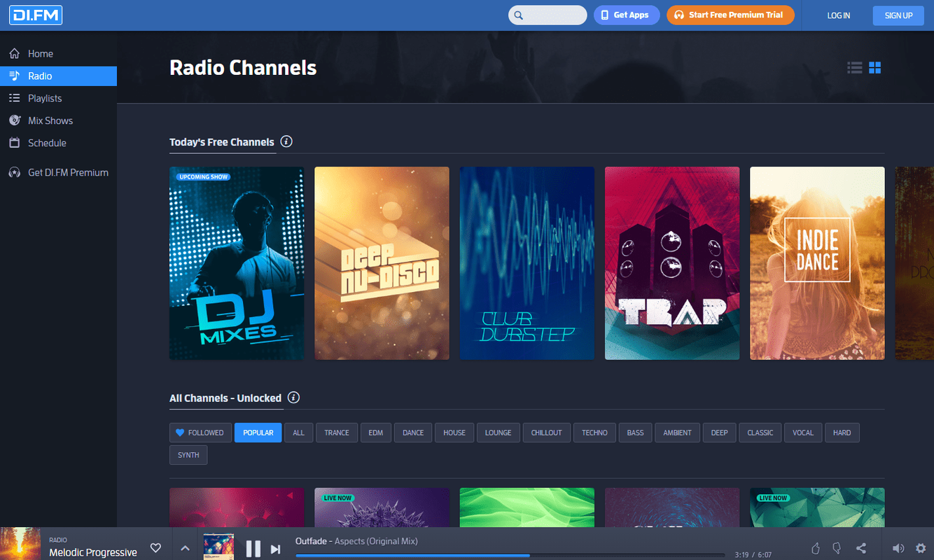Open the Home sidebar item
Viewport: 934px width, 560px height.
58,53
